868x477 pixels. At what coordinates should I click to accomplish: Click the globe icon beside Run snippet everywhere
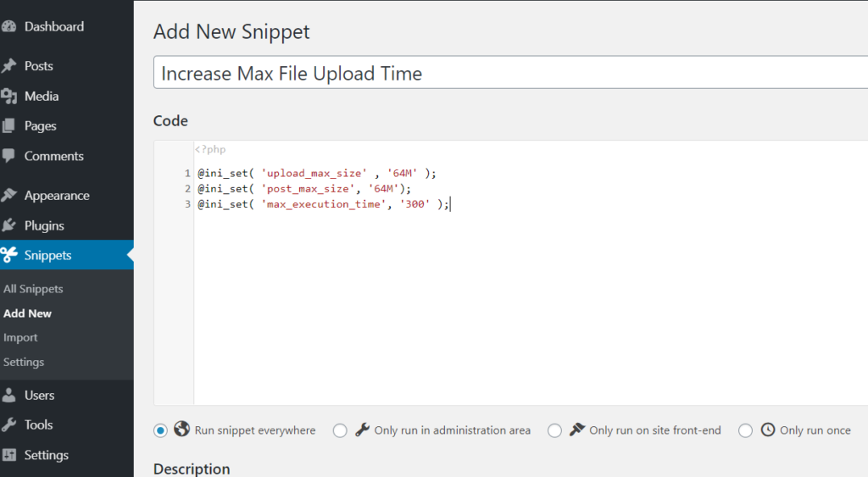[181, 429]
